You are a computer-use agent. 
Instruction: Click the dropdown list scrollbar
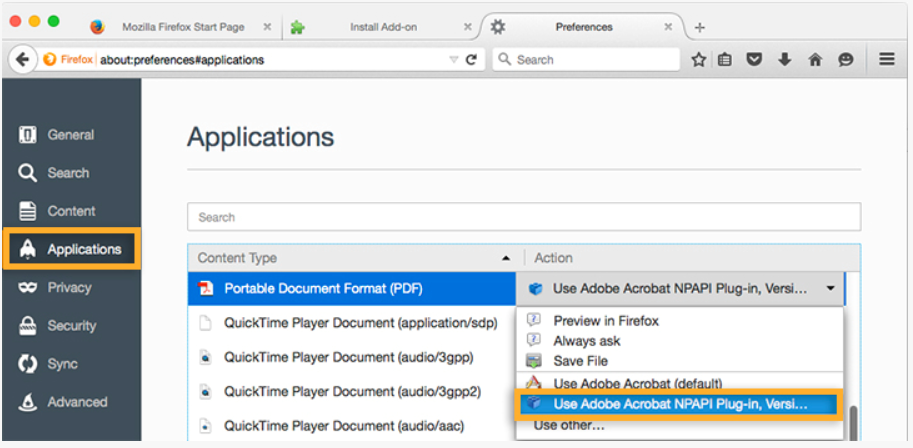(x=853, y=420)
